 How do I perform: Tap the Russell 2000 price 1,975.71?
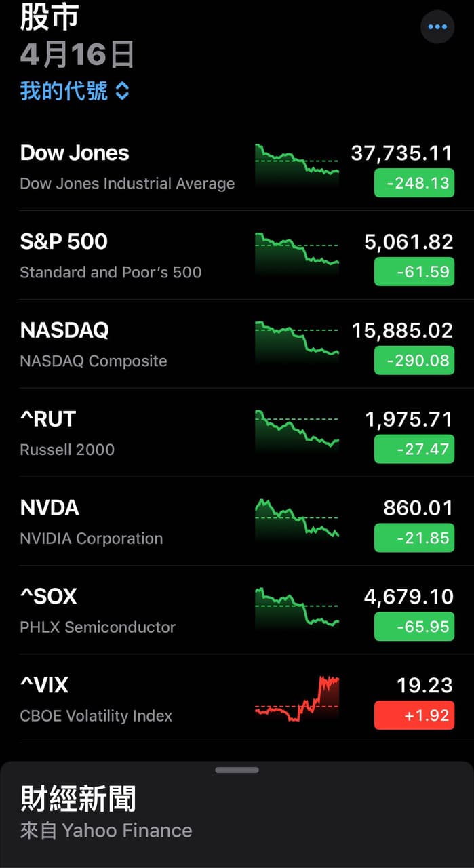409,419
